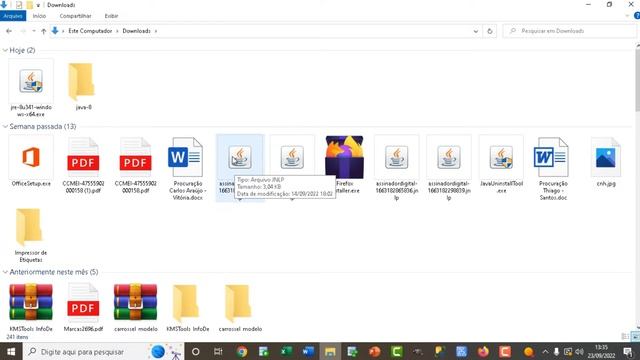Select the highlighted assinadordigital JNLP file
Viewport: 640px width, 360px height.
click(240, 157)
